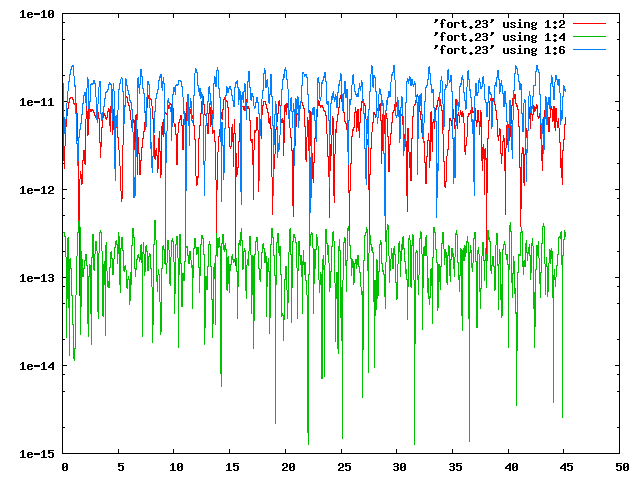Click y-axis label 1e-12
640x480 pixels.
[x=37, y=190]
